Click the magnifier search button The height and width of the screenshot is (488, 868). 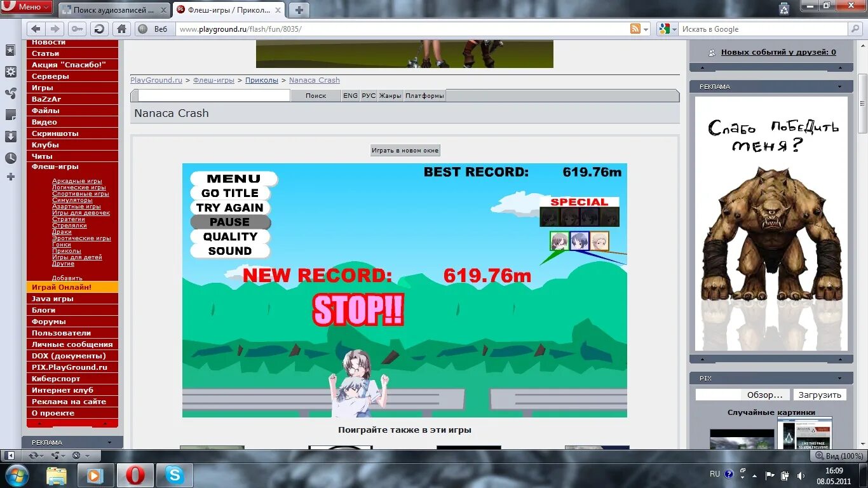[x=855, y=29]
